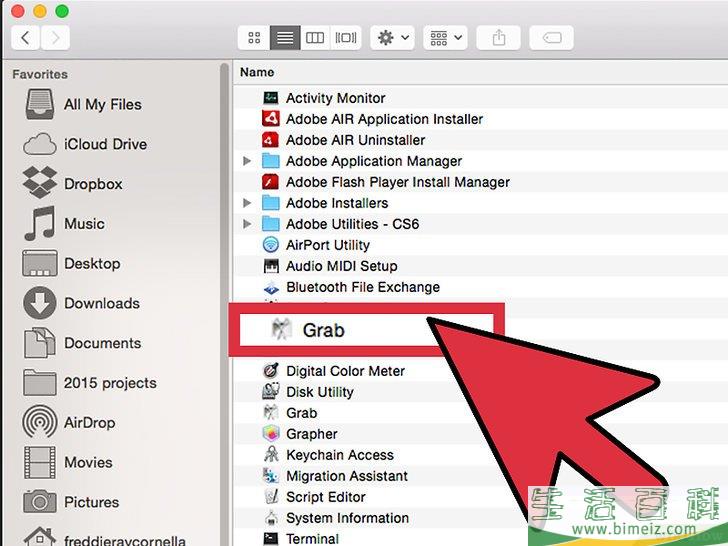Select the Disk Utility icon
Viewport: 728px width, 546px height.
[x=271, y=392]
